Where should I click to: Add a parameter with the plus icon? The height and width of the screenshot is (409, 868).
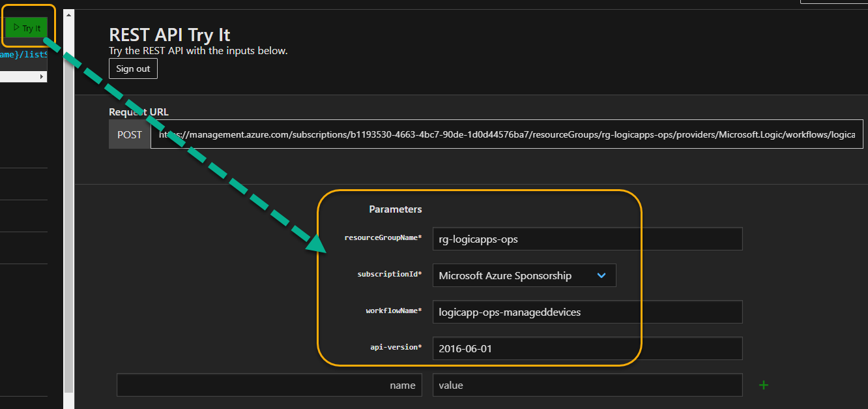pyautogui.click(x=764, y=385)
